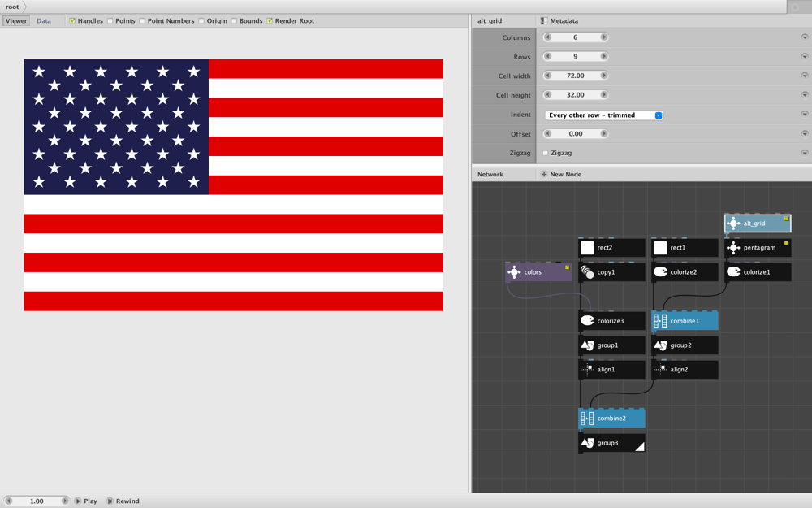Enable the Origin checkbox
Screen dimensions: 812x508
click(201, 21)
